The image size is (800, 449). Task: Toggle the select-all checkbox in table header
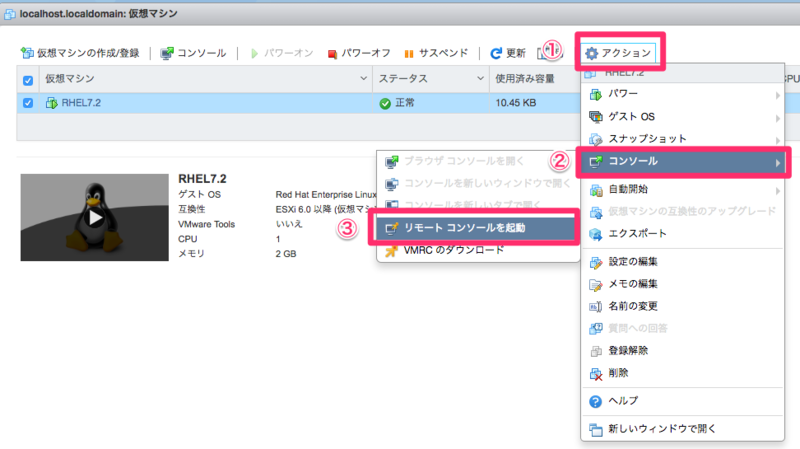[28, 81]
